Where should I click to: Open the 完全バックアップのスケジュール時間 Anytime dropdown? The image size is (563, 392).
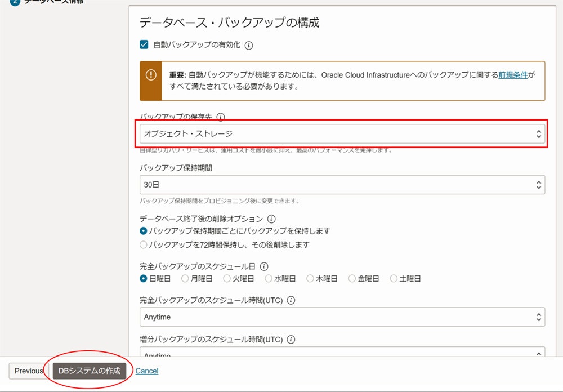(x=342, y=317)
